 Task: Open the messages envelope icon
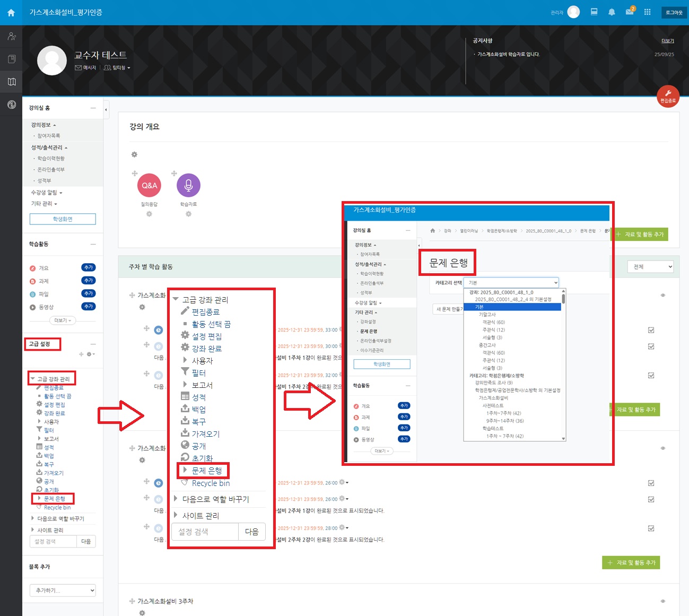tap(630, 12)
